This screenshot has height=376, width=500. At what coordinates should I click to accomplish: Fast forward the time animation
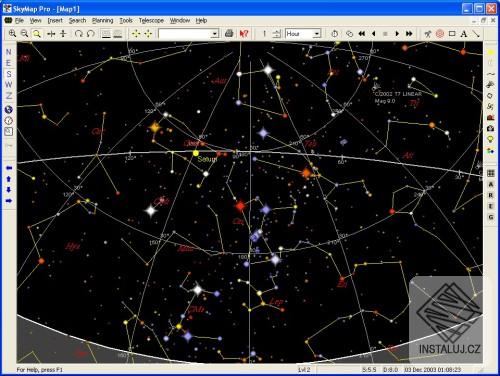tap(409, 34)
